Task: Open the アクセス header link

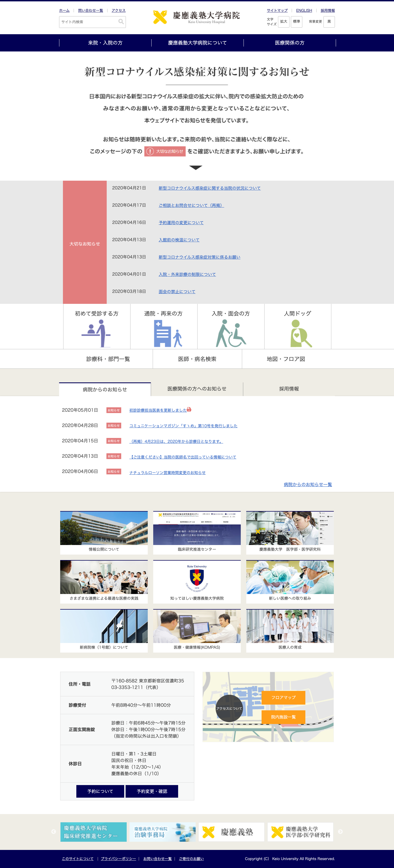Action: (118, 10)
